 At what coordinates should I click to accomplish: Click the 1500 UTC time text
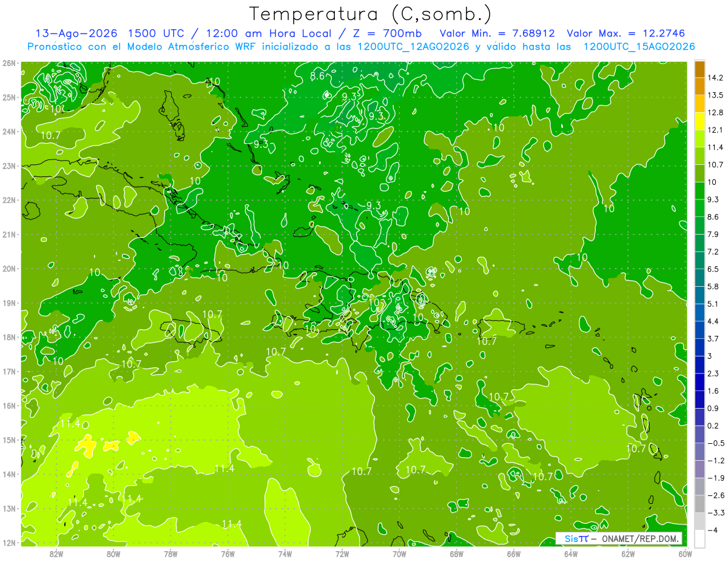[157, 33]
